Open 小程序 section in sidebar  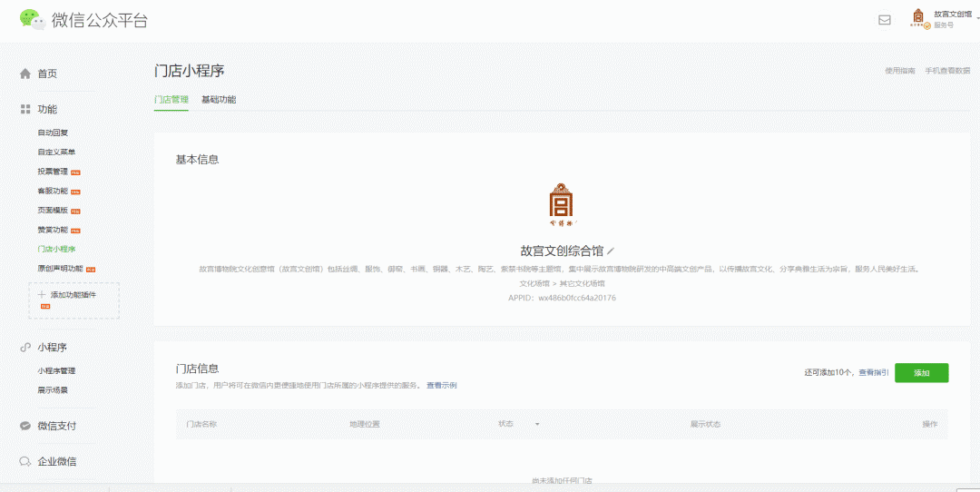[x=52, y=348]
